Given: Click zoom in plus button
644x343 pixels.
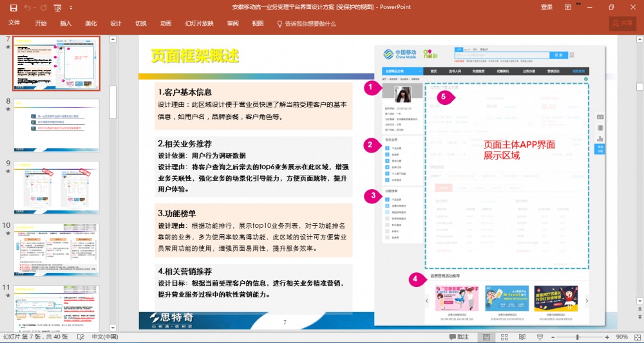Looking at the screenshot, I should click(607, 337).
